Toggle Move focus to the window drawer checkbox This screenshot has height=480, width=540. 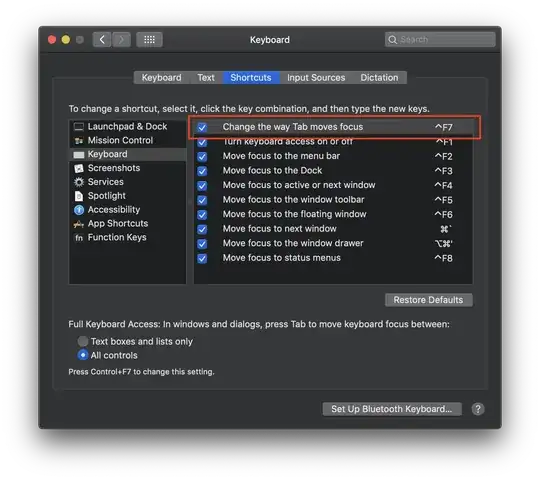tap(202, 244)
